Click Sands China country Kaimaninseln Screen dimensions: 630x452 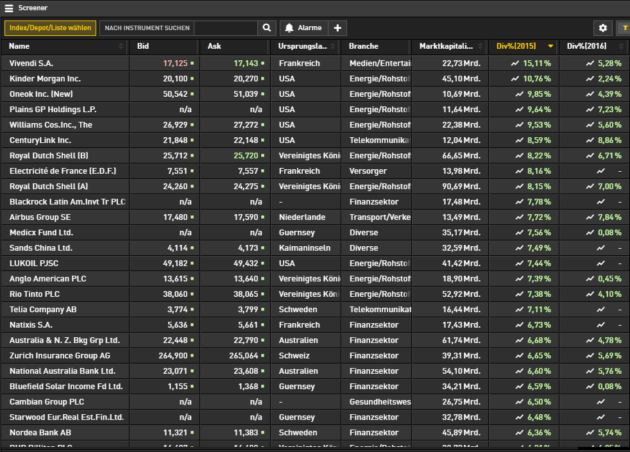coord(305,248)
